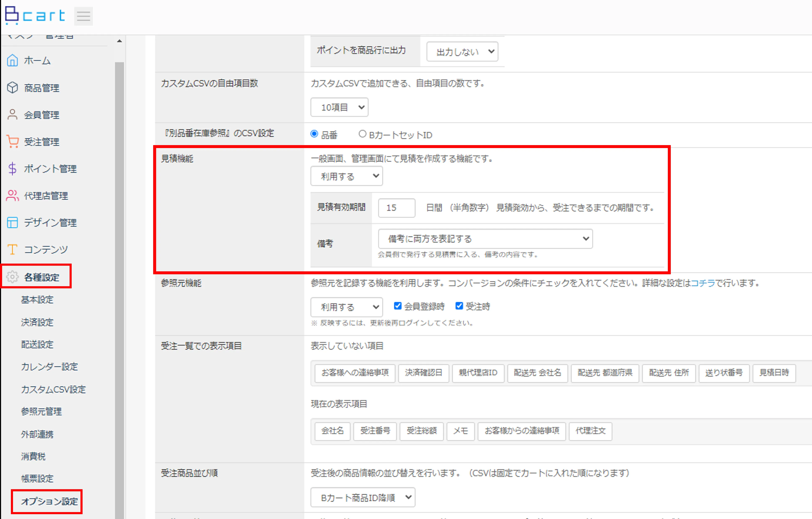Open the 参照元機能 利用する dropdown

[x=346, y=307]
